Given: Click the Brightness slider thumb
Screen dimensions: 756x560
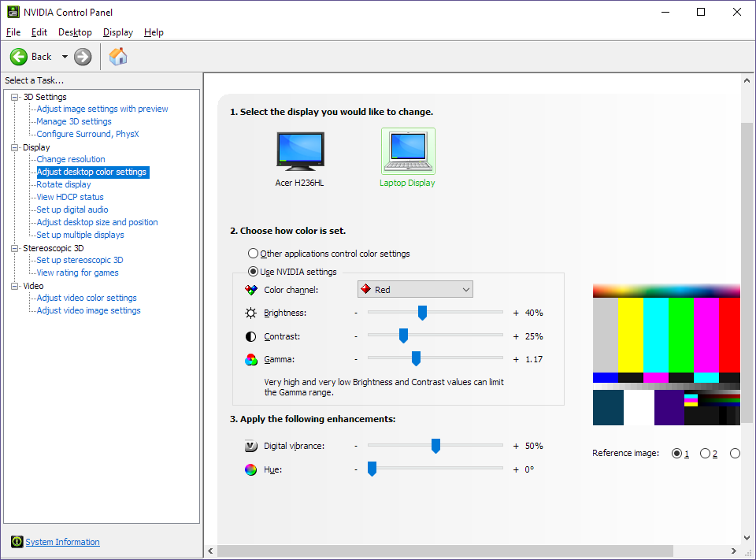Looking at the screenshot, I should tap(422, 313).
